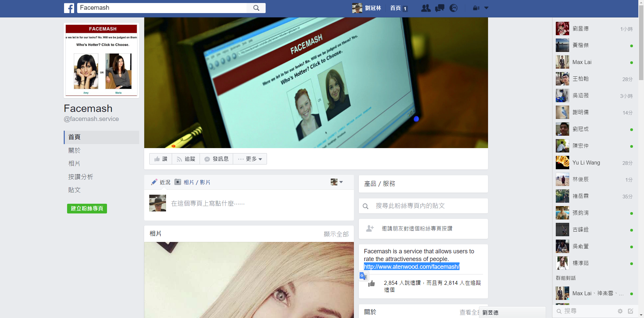Image resolution: width=644 pixels, height=318 pixels.
Task: Open 劉冠林 profile in top bar
Action: point(367,8)
